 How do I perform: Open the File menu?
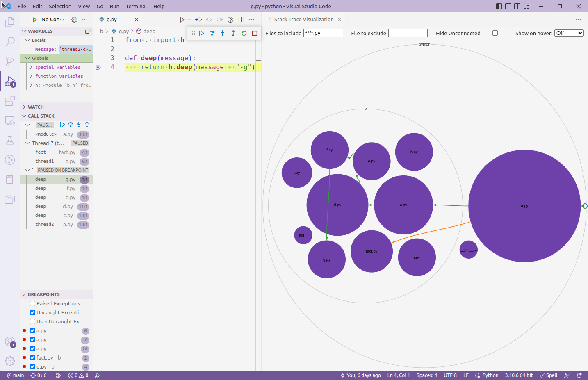pyautogui.click(x=22, y=6)
